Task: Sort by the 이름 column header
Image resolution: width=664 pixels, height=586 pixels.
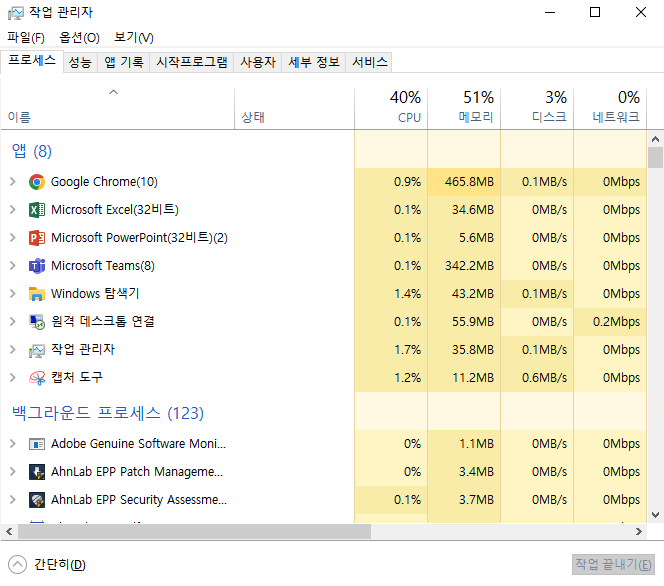Action: click(x=117, y=108)
